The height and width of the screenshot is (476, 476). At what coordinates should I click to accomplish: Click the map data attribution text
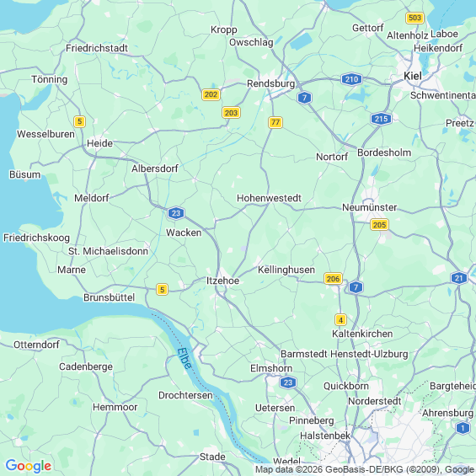point(364,469)
